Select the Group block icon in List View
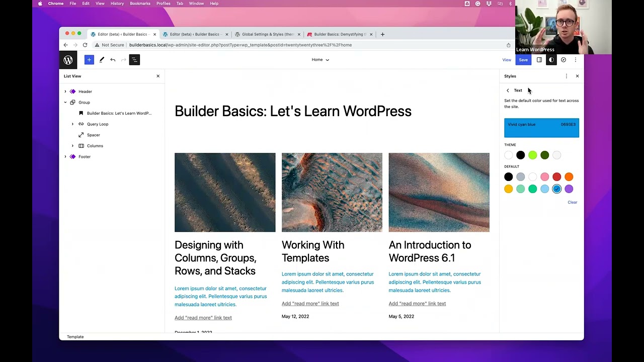This screenshot has width=644, height=362. click(x=73, y=103)
